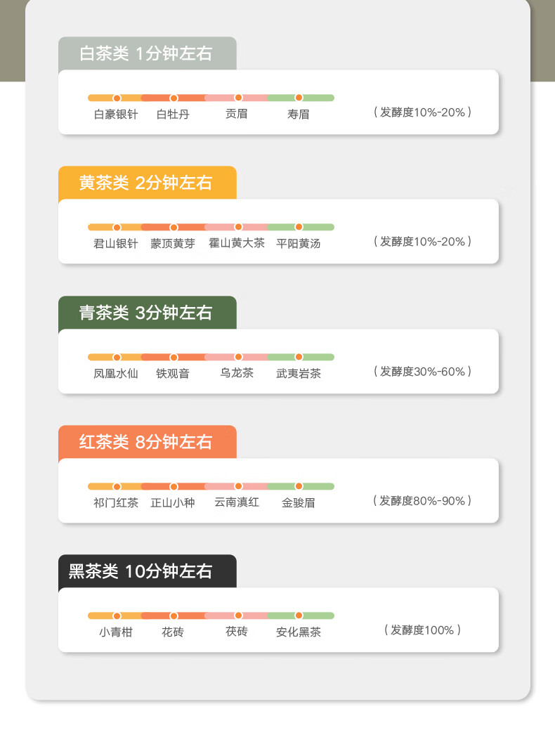Select the 寿眉 marker on green segment
This screenshot has height=756, width=555.
(x=299, y=98)
